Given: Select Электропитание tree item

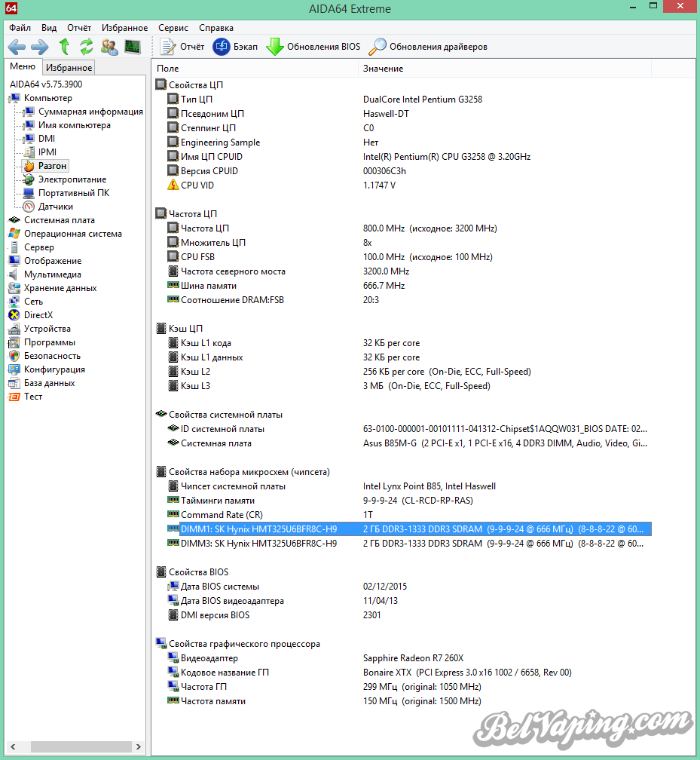Looking at the screenshot, I should tap(72, 179).
